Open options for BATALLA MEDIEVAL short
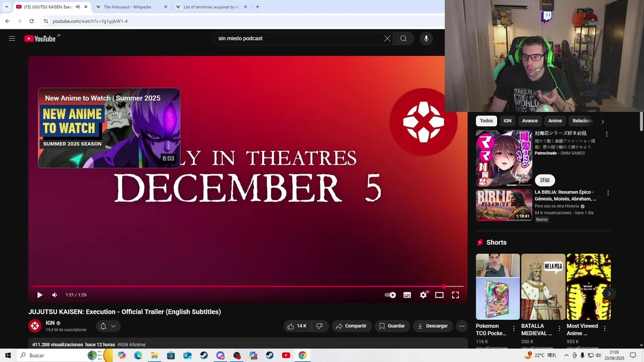644x362 pixels. click(559, 328)
